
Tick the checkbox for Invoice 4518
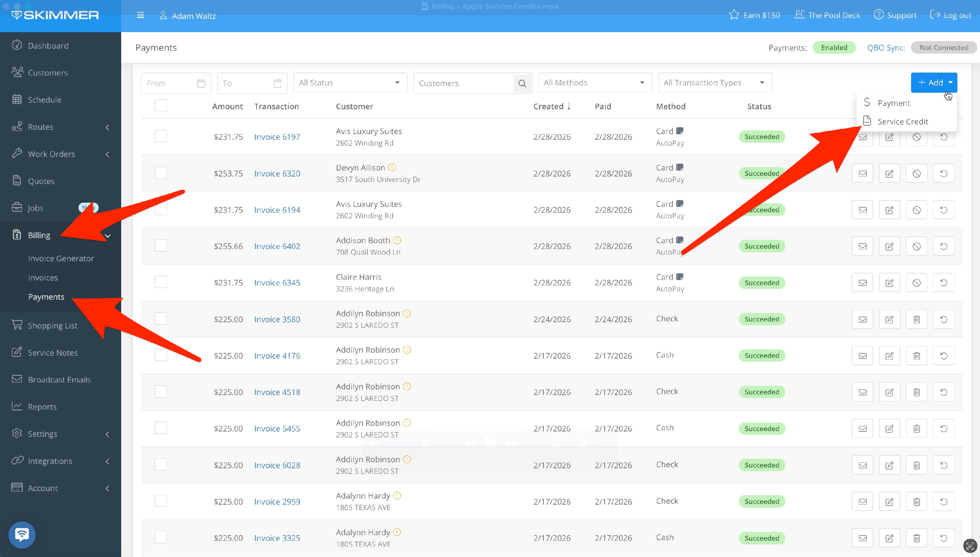point(160,392)
